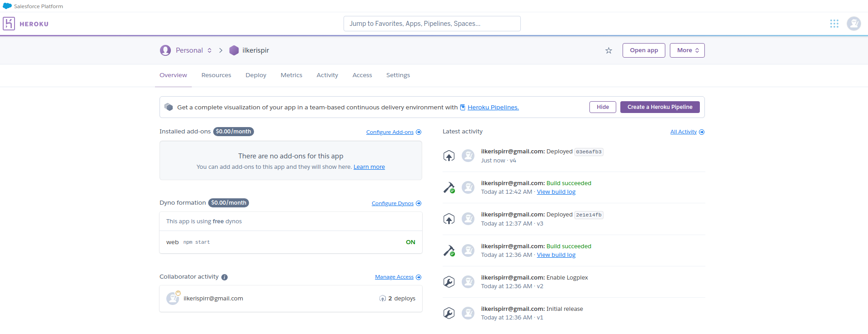Open the Overview tab

173,75
